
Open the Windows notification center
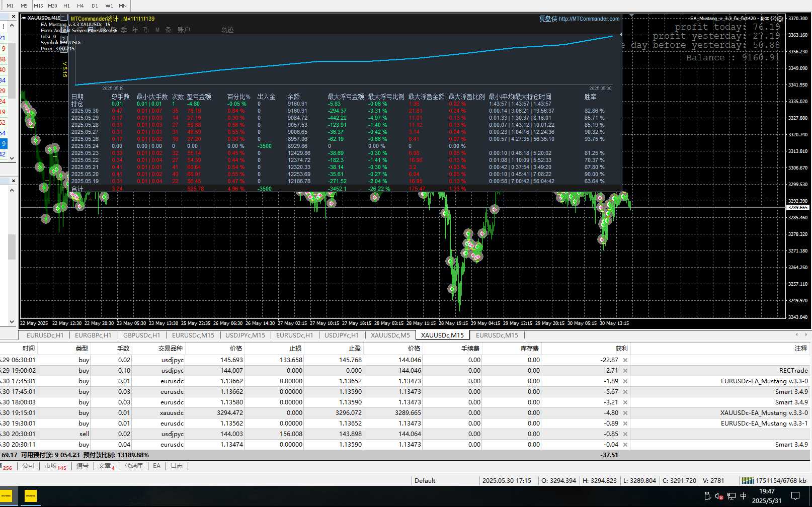(795, 496)
